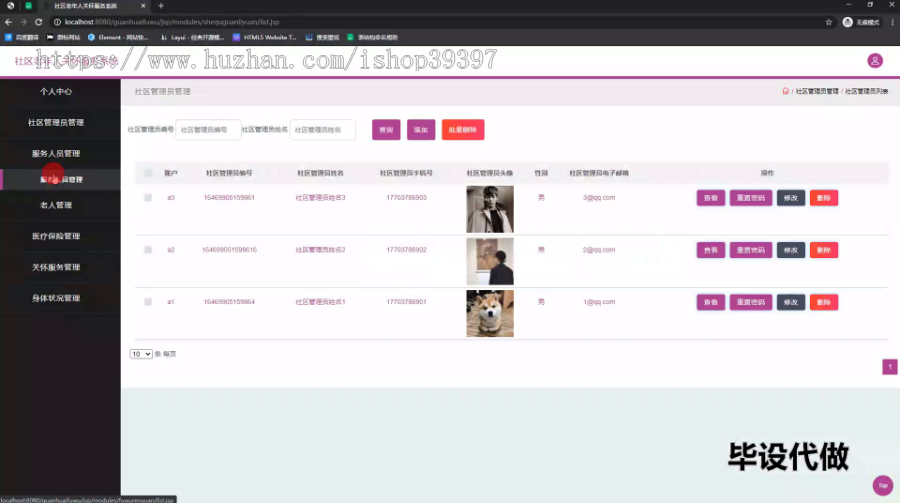Open 身体状况管理 in the sidebar

(x=56, y=298)
